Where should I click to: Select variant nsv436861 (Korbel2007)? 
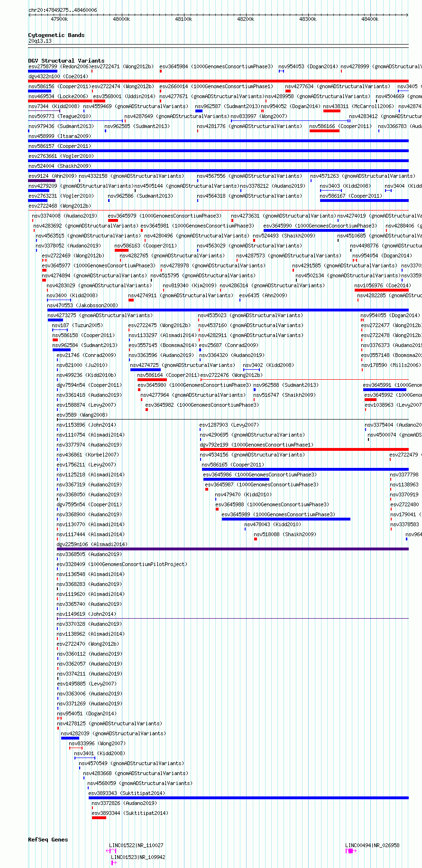[x=88, y=455]
